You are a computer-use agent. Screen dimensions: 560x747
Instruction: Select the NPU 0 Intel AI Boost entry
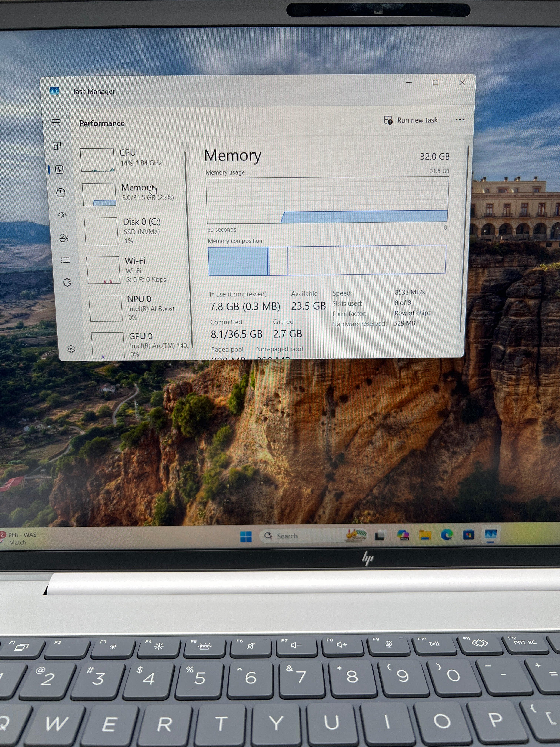point(138,308)
